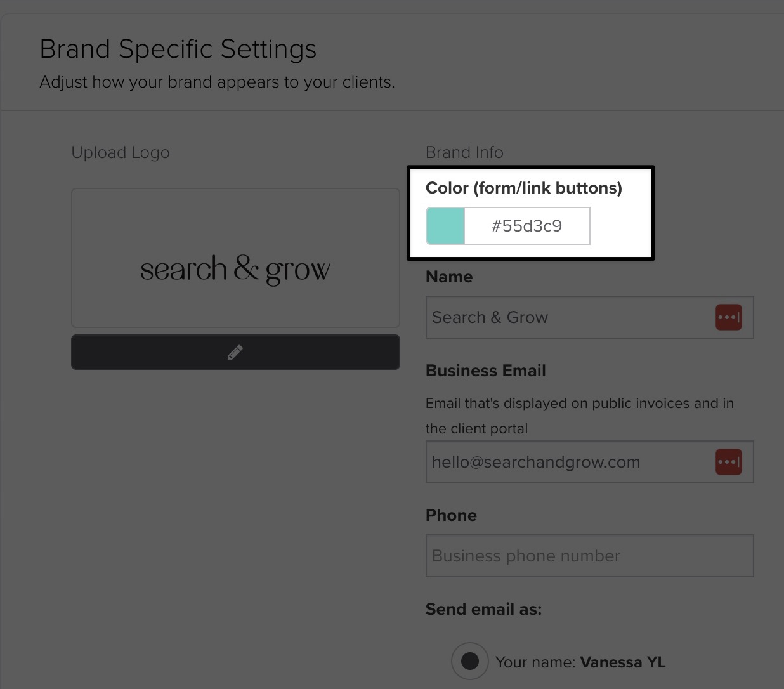This screenshot has height=689, width=784.
Task: Open password manager icon in Business Email field
Action: pyautogui.click(x=729, y=462)
